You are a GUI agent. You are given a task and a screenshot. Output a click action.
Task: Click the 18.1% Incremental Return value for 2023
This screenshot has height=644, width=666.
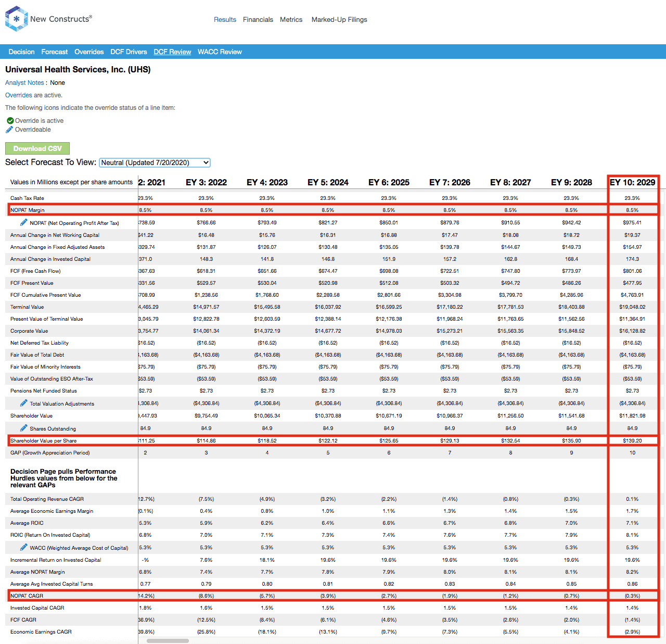coord(267,560)
